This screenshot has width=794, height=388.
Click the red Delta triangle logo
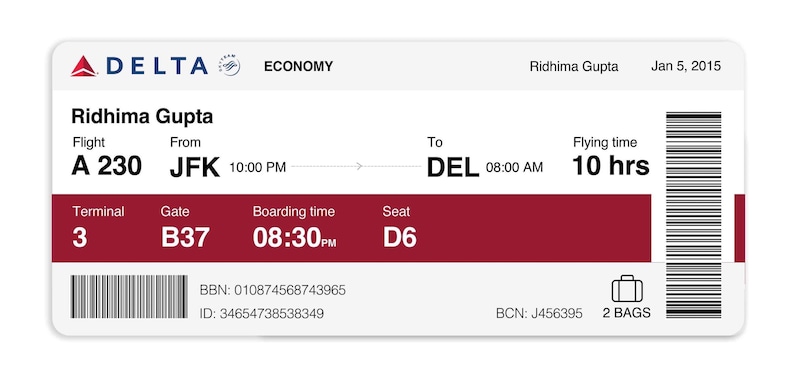tap(84, 66)
